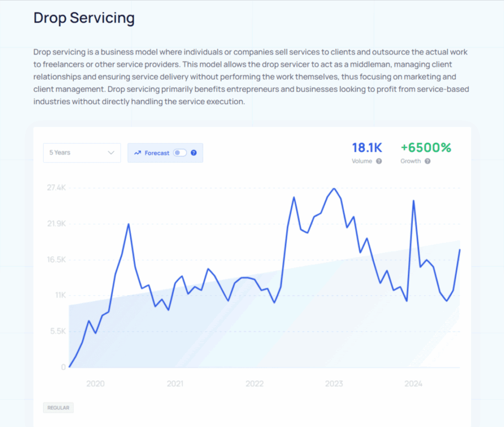Click the chart peak near 2023
504x427 pixels.
click(334, 189)
